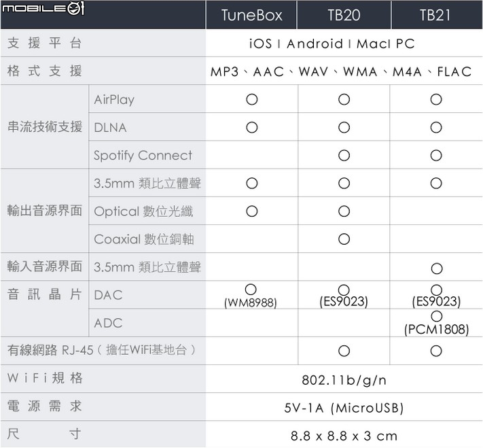Click the TB21 ADC circle above PCM1808
The width and height of the screenshot is (483, 448).
tap(436, 316)
